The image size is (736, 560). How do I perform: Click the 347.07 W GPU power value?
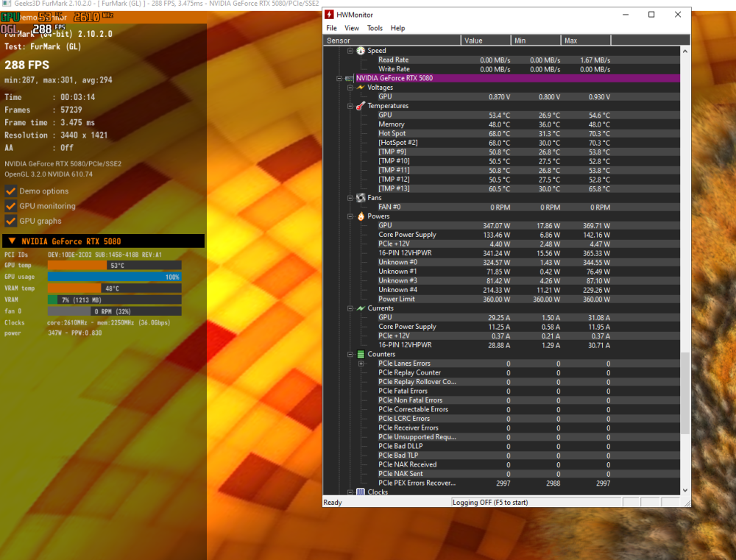(x=496, y=226)
